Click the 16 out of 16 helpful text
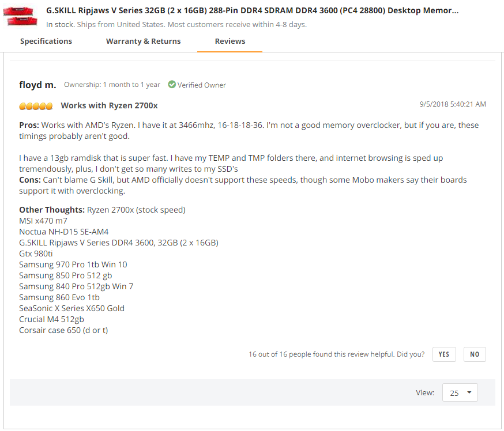 tap(336, 354)
